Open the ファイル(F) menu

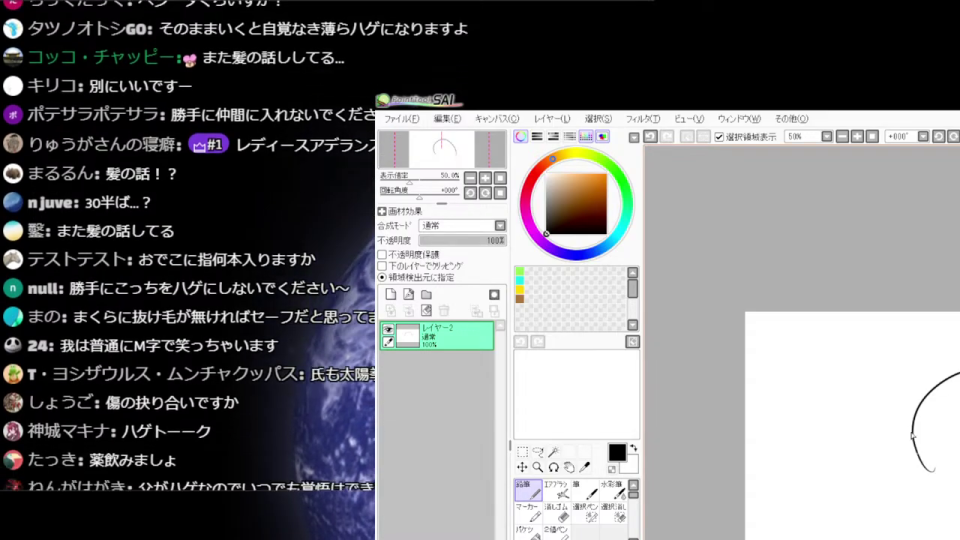click(402, 119)
